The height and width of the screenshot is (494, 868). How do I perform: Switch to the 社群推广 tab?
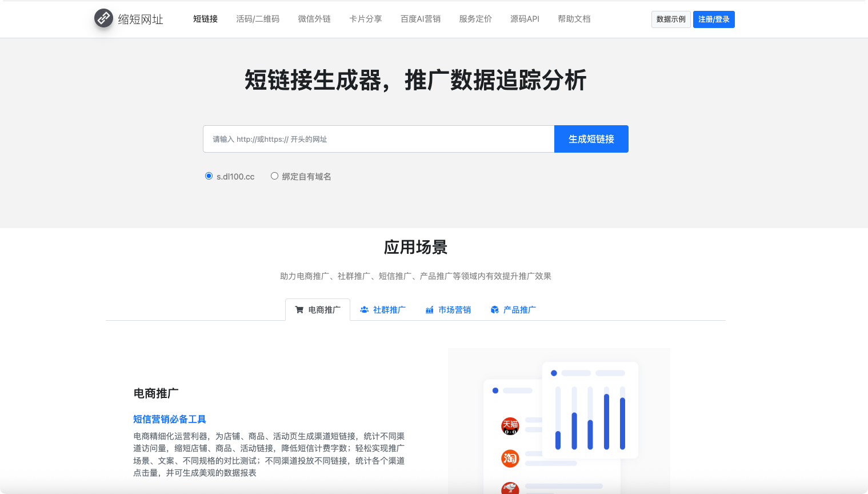tap(389, 309)
